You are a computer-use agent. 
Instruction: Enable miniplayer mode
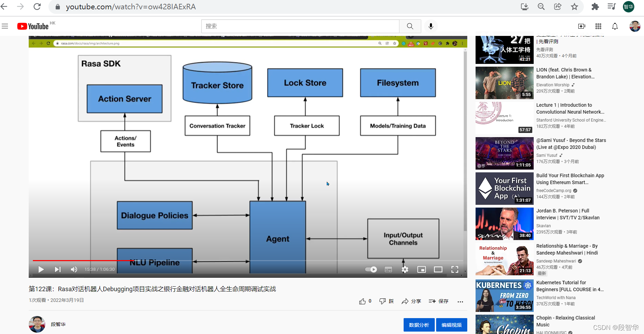(x=422, y=269)
